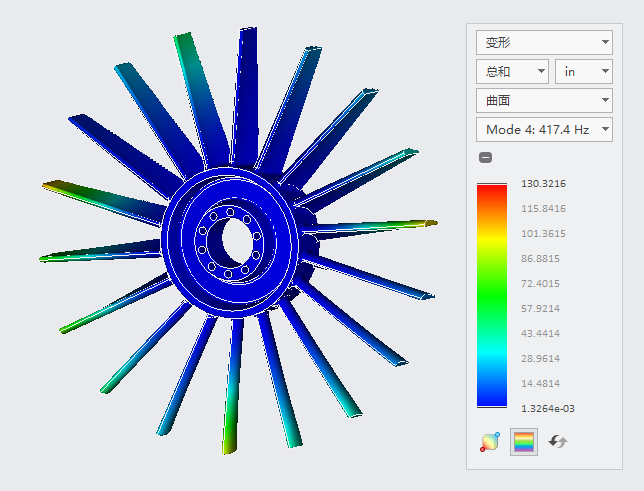Click the multicolor sphere display options icon
Image resolution: width=644 pixels, height=491 pixels.
(490, 441)
